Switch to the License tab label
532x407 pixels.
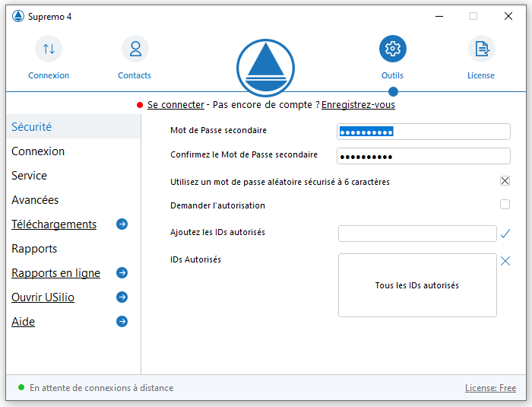point(481,75)
